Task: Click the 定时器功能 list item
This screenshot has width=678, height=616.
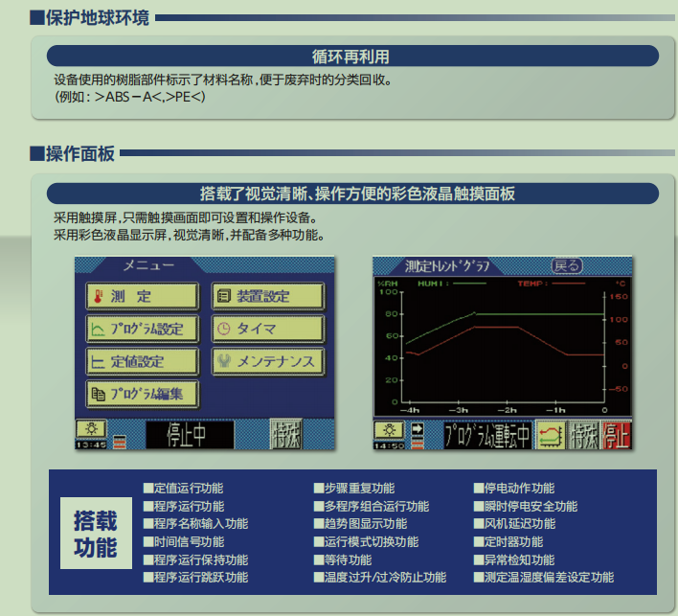Action: [x=508, y=541]
